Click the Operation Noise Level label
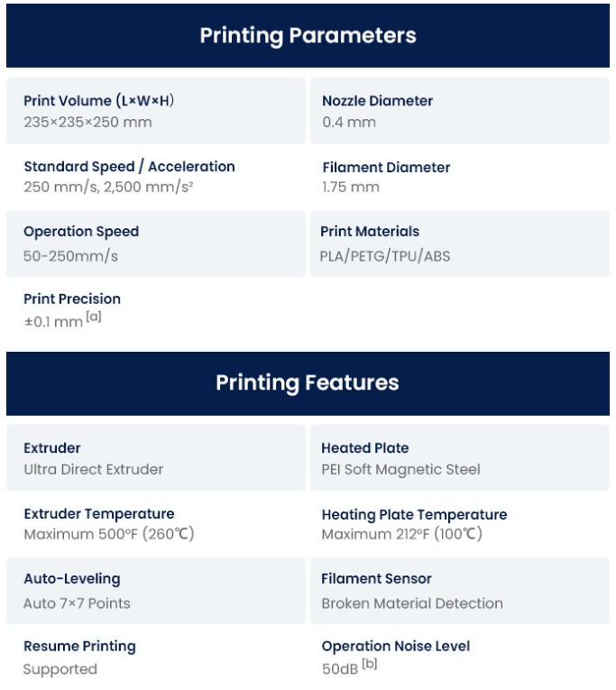616x690 pixels. tap(396, 647)
